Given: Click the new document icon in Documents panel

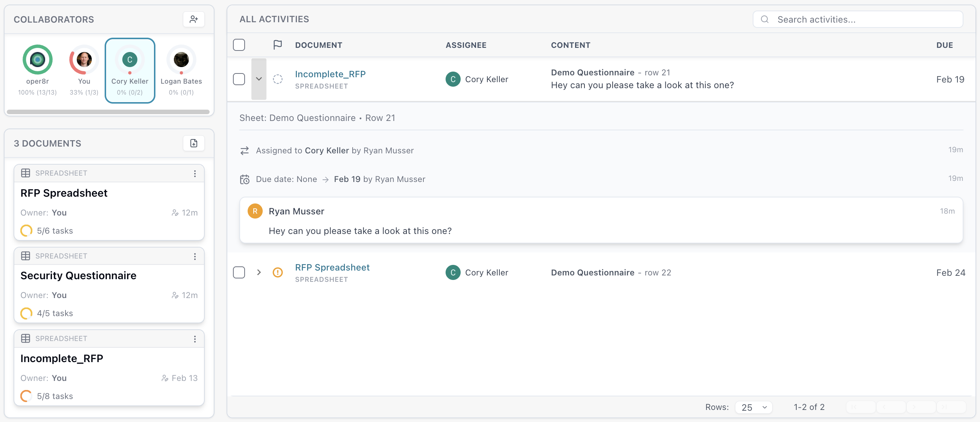Looking at the screenshot, I should coord(194,143).
